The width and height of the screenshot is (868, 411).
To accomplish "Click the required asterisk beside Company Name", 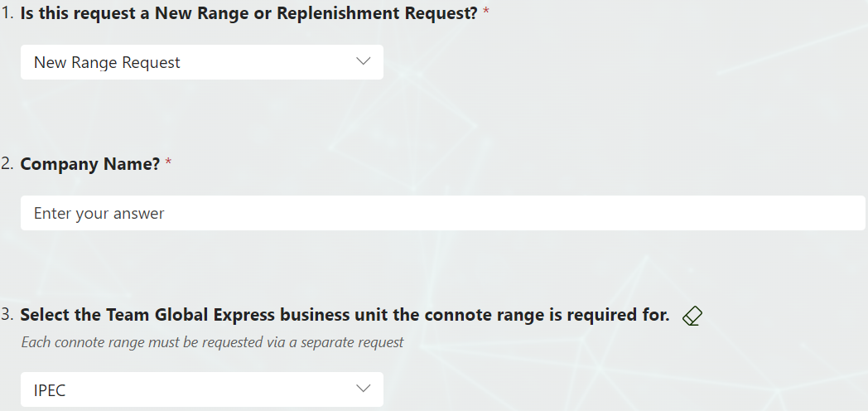I will (169, 162).
